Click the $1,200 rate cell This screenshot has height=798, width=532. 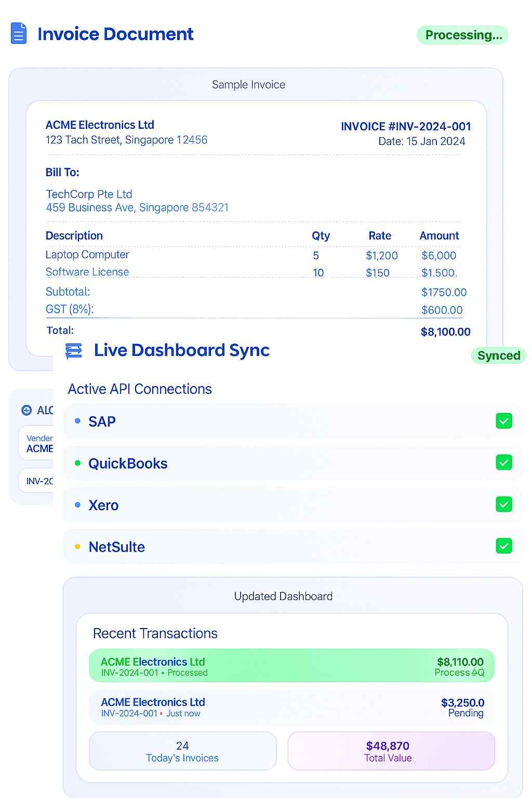[x=382, y=256]
